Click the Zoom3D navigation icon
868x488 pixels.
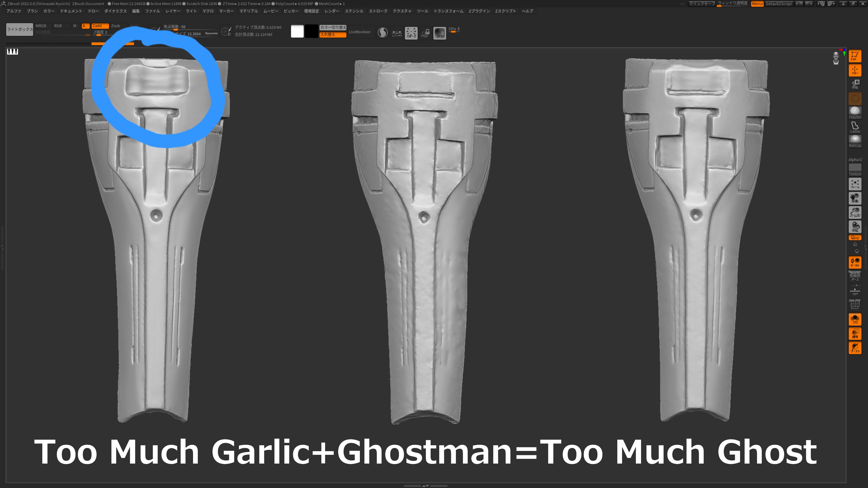point(855,212)
